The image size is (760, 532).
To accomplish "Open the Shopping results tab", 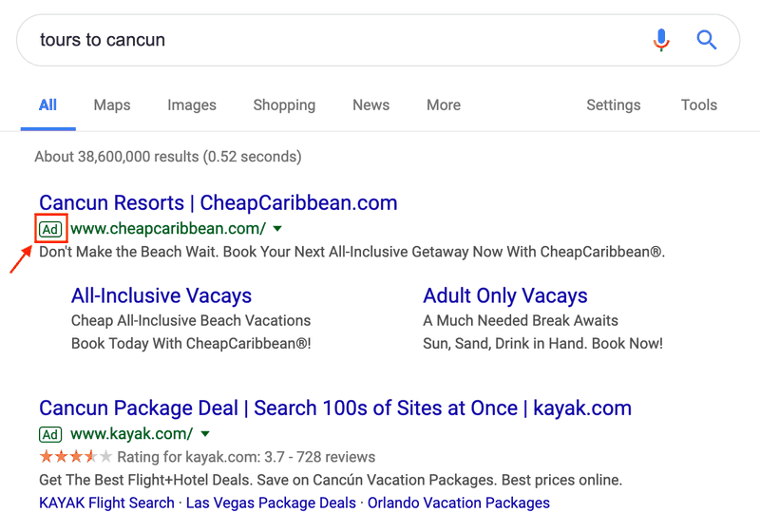I will 284,105.
